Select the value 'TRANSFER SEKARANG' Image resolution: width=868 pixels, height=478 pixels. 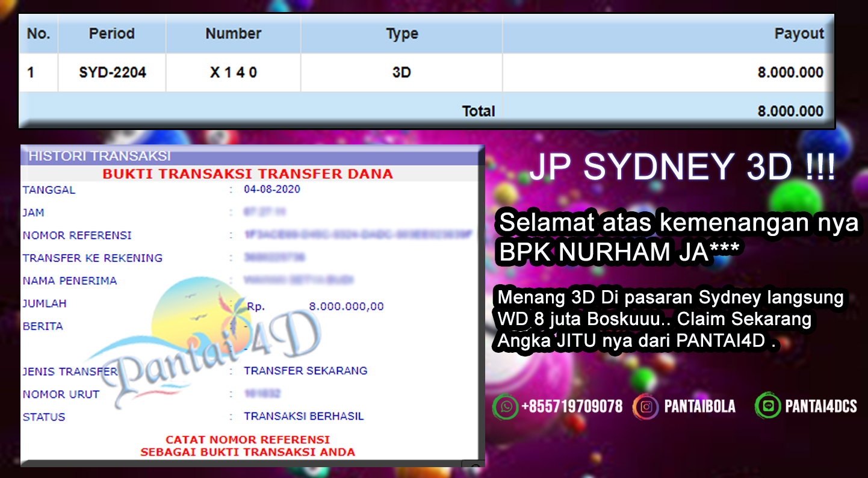[306, 371]
